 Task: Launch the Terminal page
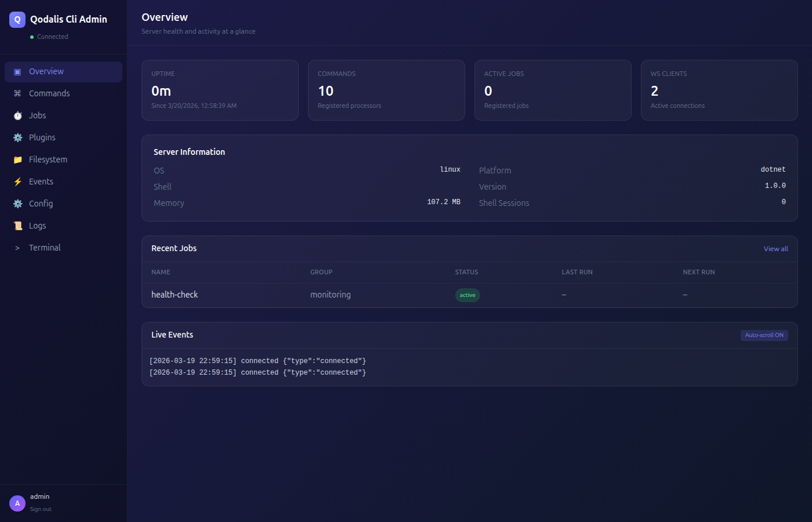[x=63, y=248]
